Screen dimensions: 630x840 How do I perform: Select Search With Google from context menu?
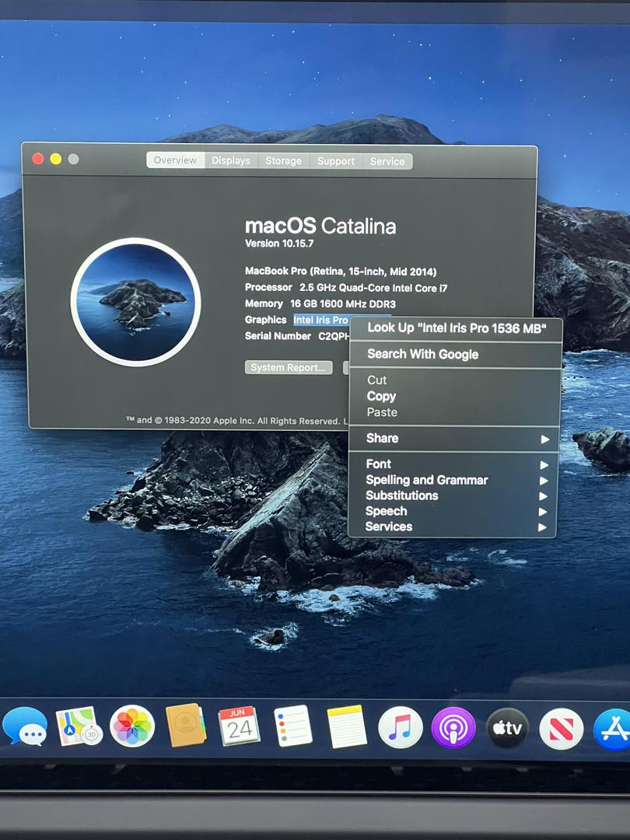[455, 354]
